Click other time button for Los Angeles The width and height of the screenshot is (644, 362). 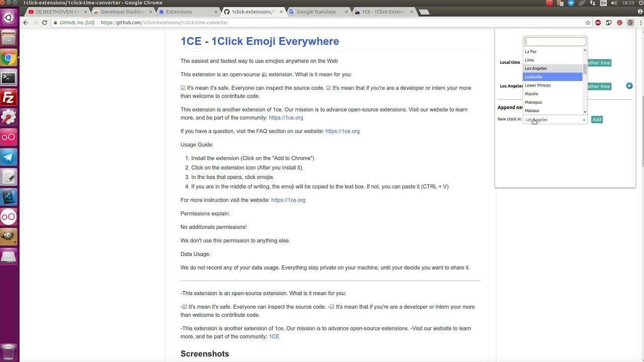pyautogui.click(x=599, y=86)
